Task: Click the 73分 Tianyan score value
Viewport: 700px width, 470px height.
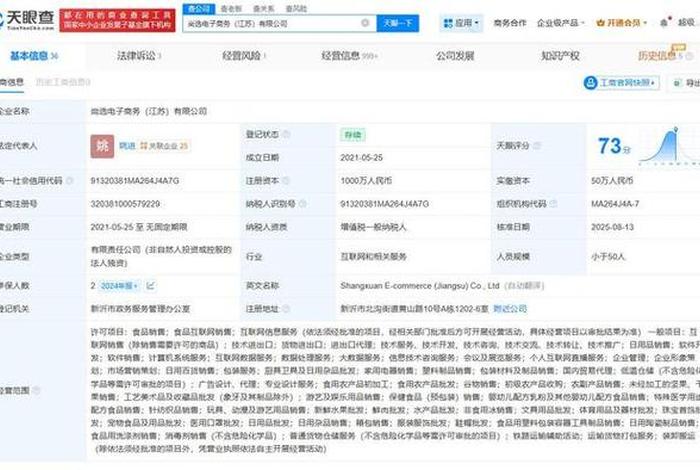Action: click(x=614, y=146)
